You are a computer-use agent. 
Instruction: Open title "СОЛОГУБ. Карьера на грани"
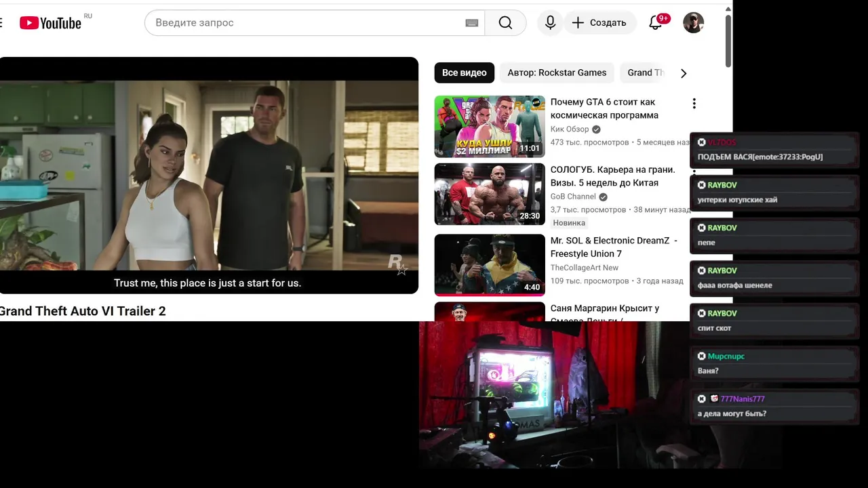pos(612,176)
